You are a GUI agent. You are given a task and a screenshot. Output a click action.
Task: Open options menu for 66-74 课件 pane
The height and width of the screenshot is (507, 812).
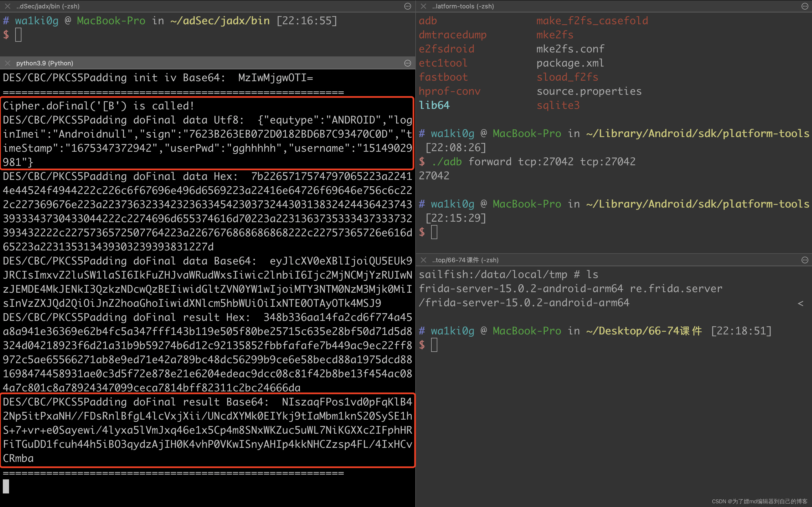pyautogui.click(x=805, y=260)
